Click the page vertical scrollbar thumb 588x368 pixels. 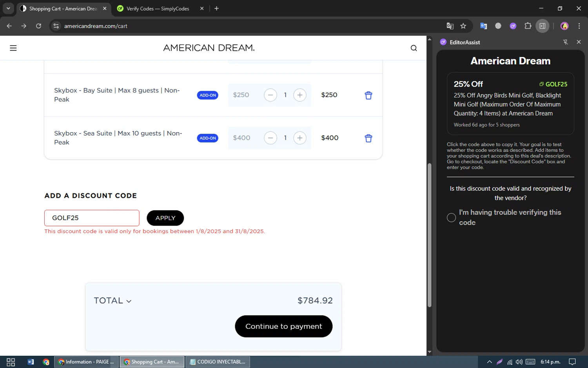429,235
